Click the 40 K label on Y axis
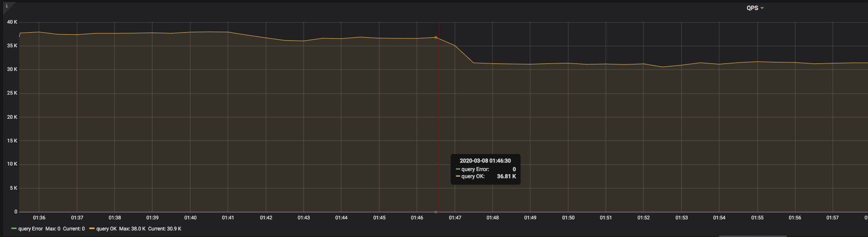This screenshot has height=237, width=868. pos(12,22)
